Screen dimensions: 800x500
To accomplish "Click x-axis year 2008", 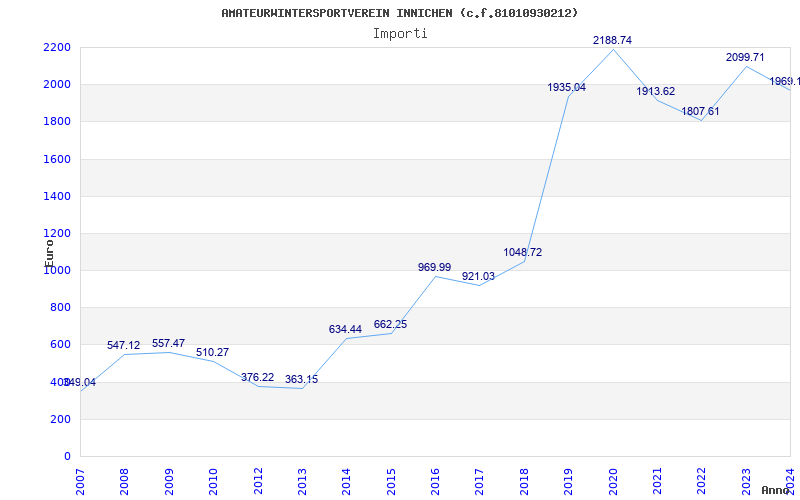I will click(124, 481).
